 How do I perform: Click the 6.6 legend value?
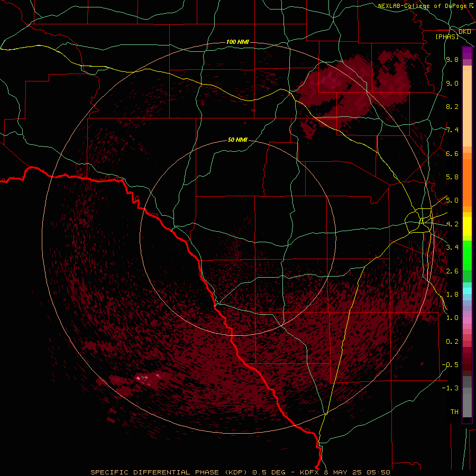click(452, 153)
